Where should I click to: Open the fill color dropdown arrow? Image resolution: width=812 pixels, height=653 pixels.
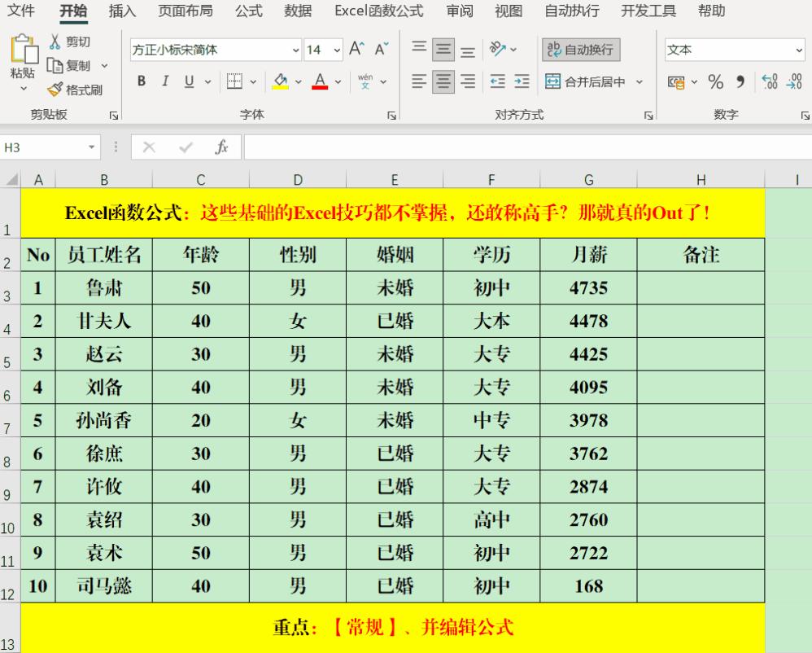298,81
